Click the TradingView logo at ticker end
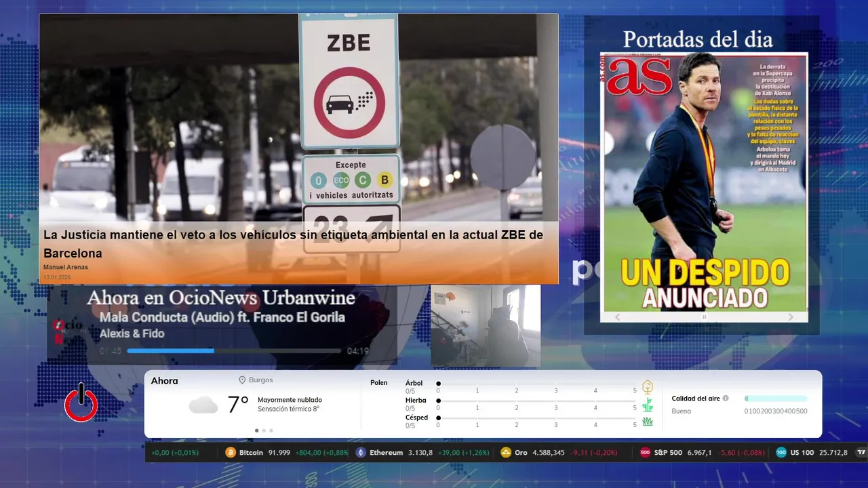The height and width of the screenshot is (488, 868). click(861, 453)
